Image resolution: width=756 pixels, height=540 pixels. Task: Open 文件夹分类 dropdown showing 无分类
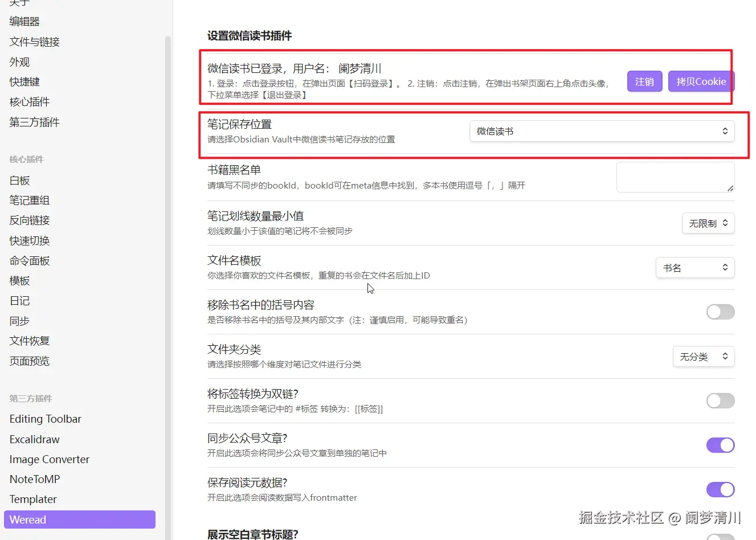tap(704, 357)
